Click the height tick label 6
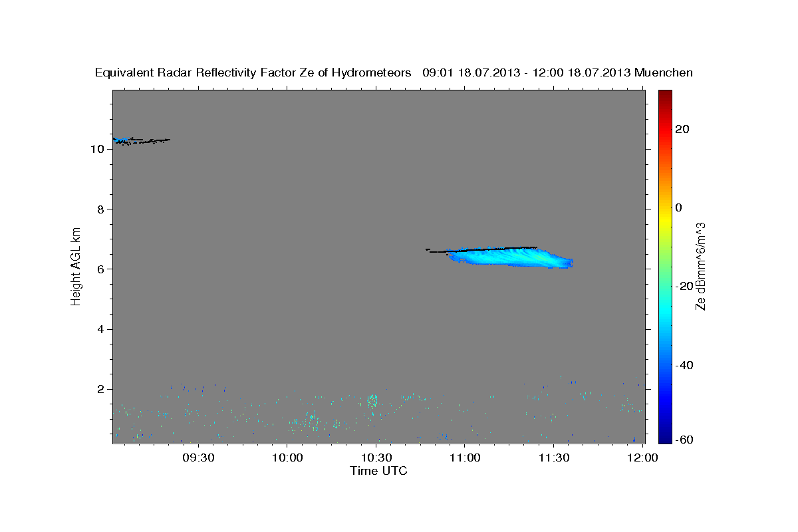The image size is (798, 532). click(x=100, y=269)
